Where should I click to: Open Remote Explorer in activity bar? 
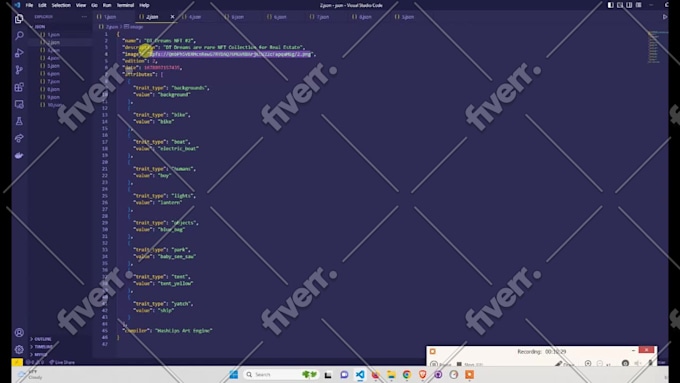(x=19, y=104)
